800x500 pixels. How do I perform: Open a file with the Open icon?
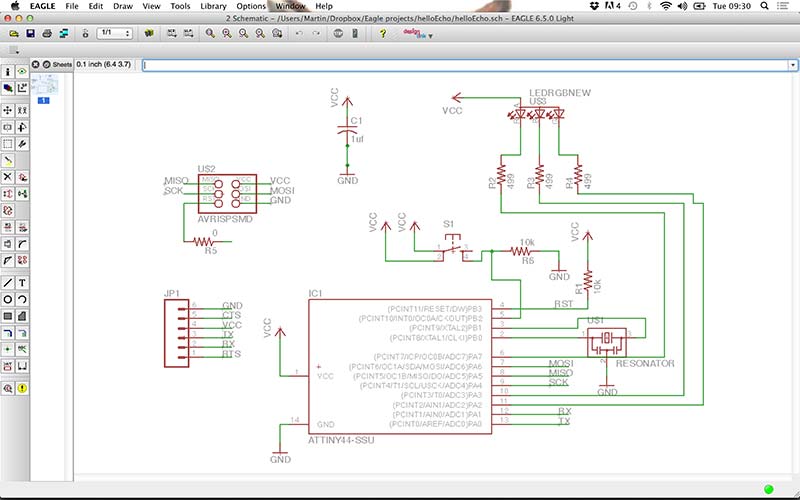click(14, 34)
